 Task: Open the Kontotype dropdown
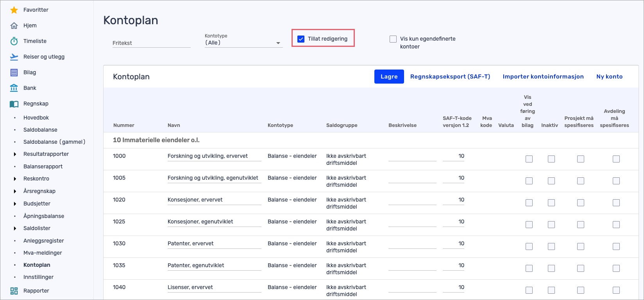243,43
